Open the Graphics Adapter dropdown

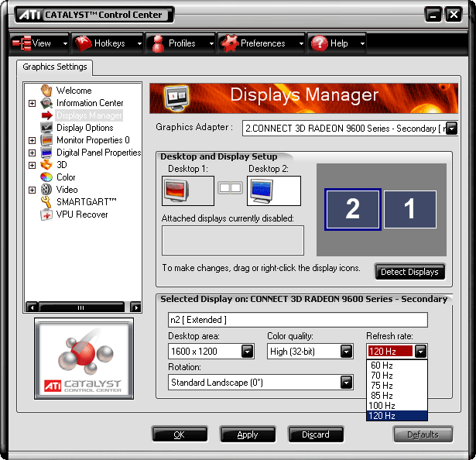(452, 129)
